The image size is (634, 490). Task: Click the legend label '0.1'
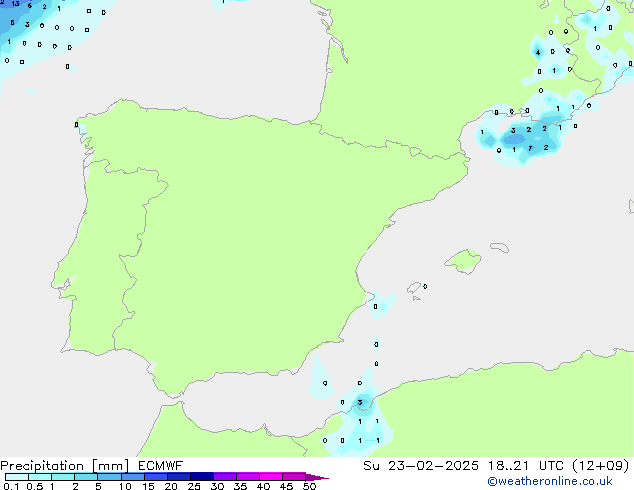click(x=11, y=486)
